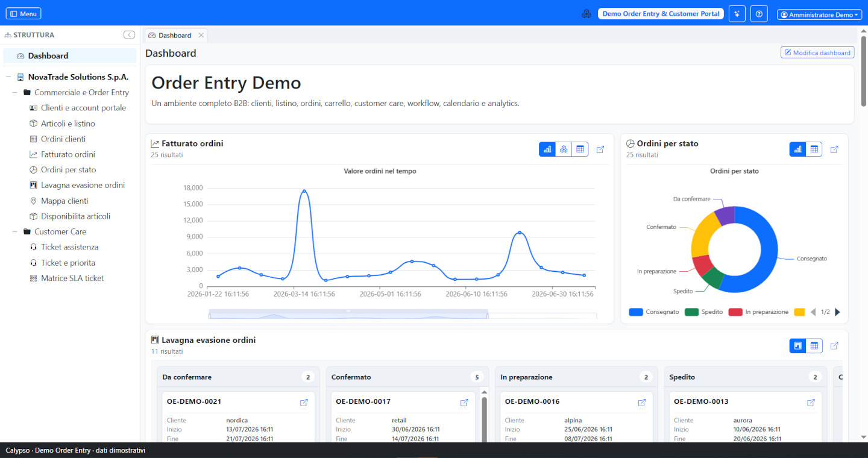This screenshot has height=458, width=868.
Task: Click the Confermato column count badge 5
Action: 477,377
